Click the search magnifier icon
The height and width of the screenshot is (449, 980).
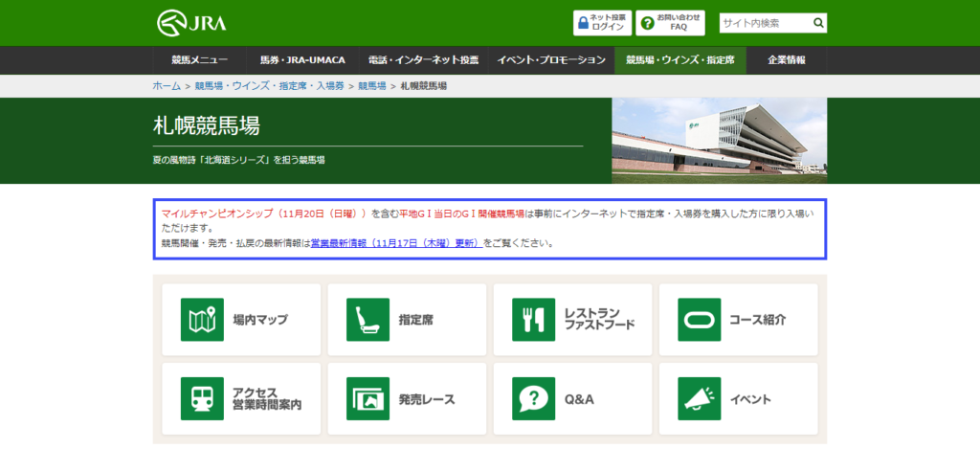(818, 23)
